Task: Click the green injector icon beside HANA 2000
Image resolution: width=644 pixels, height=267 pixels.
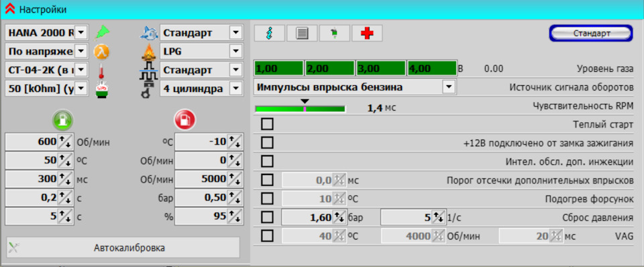Action: click(101, 33)
